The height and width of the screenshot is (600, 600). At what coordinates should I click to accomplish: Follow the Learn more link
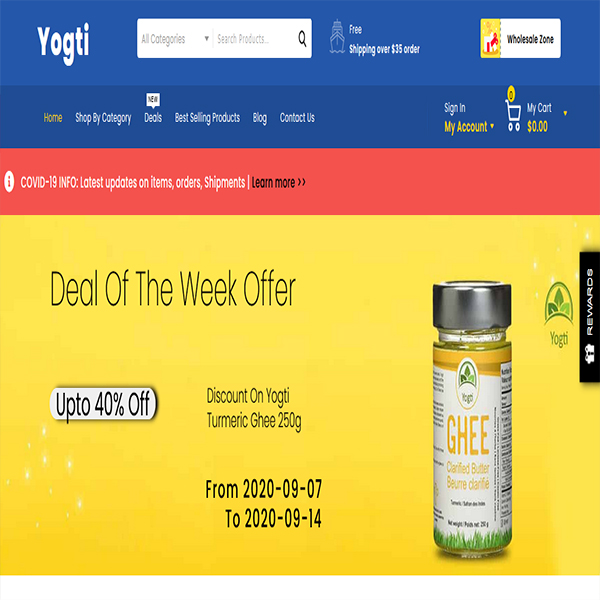(279, 183)
